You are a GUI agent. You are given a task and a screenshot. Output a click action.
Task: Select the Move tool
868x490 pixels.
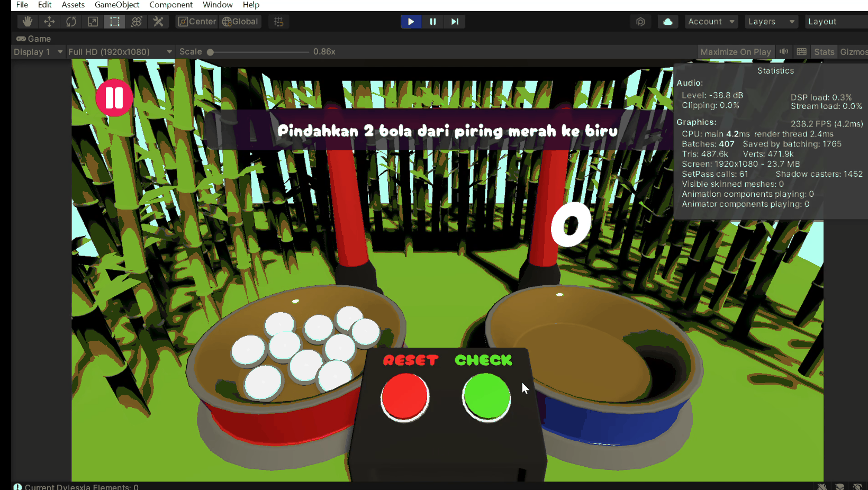click(x=49, y=22)
